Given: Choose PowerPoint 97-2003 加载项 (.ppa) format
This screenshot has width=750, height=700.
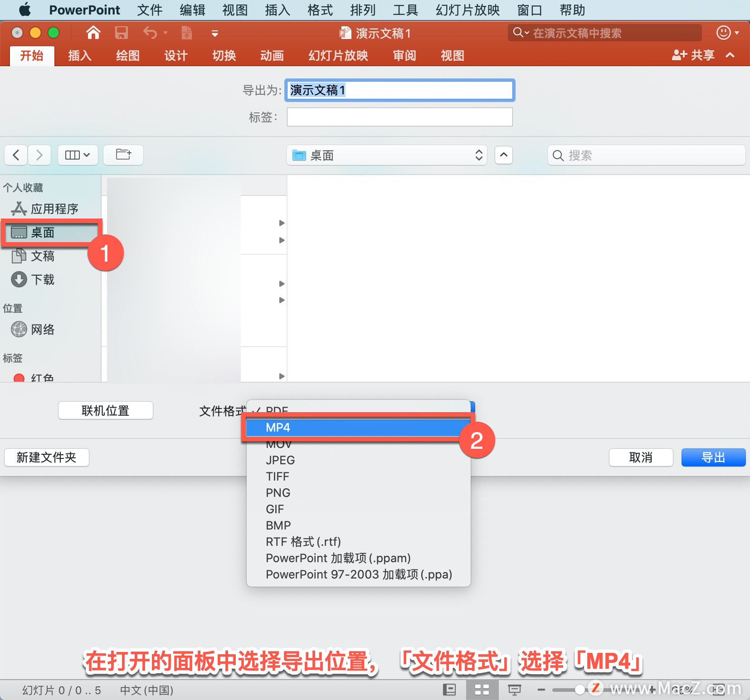Looking at the screenshot, I should [x=359, y=574].
